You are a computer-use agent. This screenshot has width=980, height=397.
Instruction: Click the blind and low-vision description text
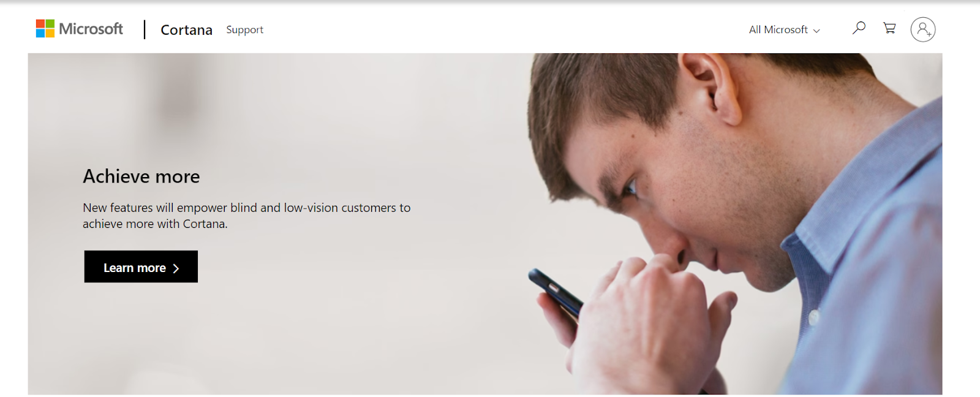[x=246, y=216]
